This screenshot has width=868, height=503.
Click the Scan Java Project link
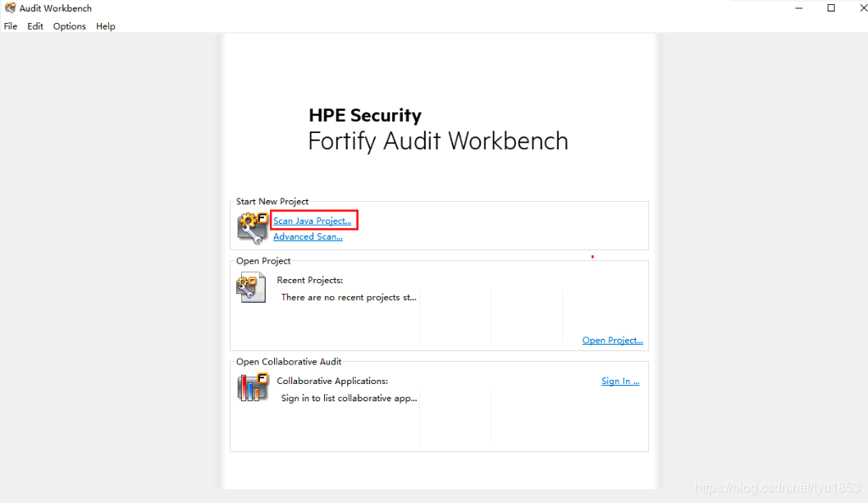pyautogui.click(x=313, y=221)
